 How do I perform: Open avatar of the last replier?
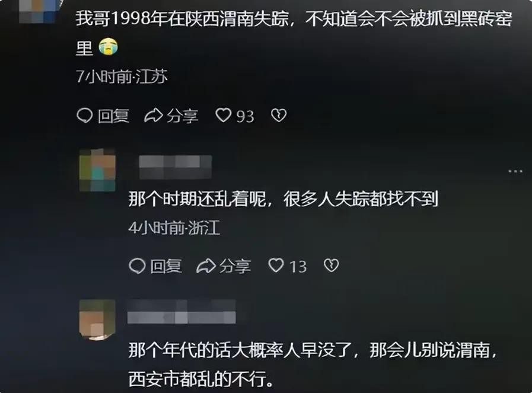[x=97, y=319]
